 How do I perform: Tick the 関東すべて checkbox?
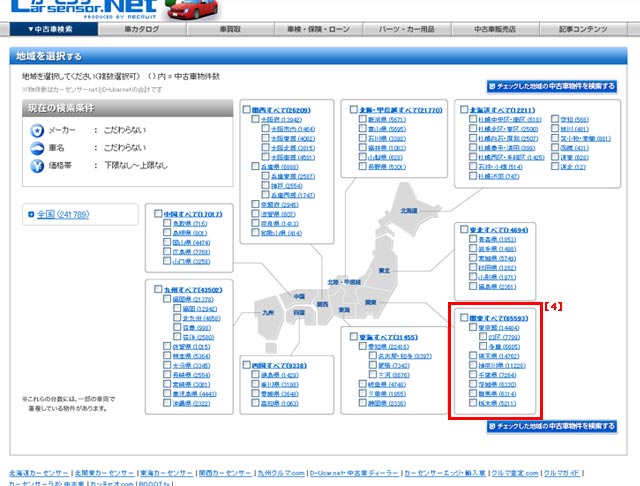[x=462, y=317]
